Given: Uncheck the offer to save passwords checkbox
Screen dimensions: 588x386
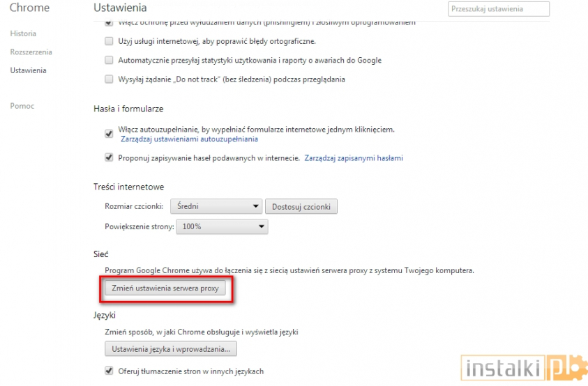Looking at the screenshot, I should (109, 158).
